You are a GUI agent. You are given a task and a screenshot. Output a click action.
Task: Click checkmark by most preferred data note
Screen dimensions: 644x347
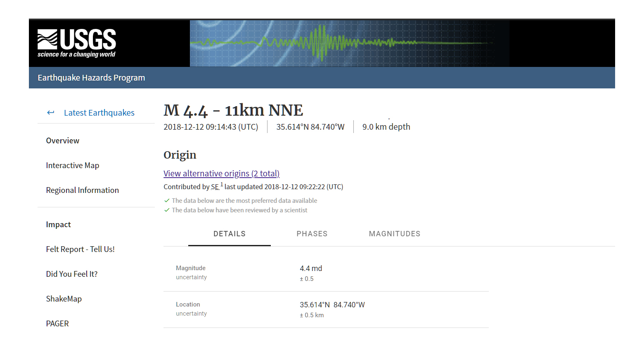(x=167, y=200)
